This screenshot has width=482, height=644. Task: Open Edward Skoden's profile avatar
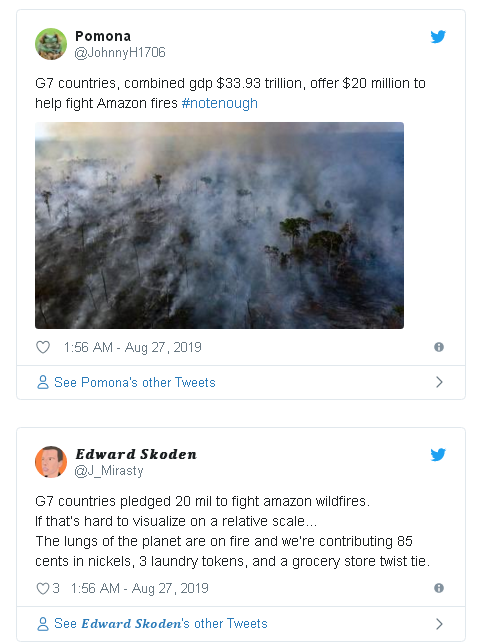pyautogui.click(x=51, y=462)
